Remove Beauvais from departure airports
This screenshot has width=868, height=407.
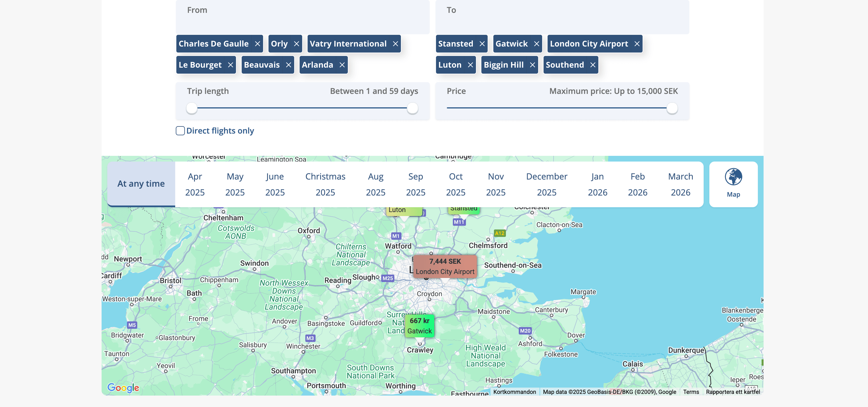(288, 65)
